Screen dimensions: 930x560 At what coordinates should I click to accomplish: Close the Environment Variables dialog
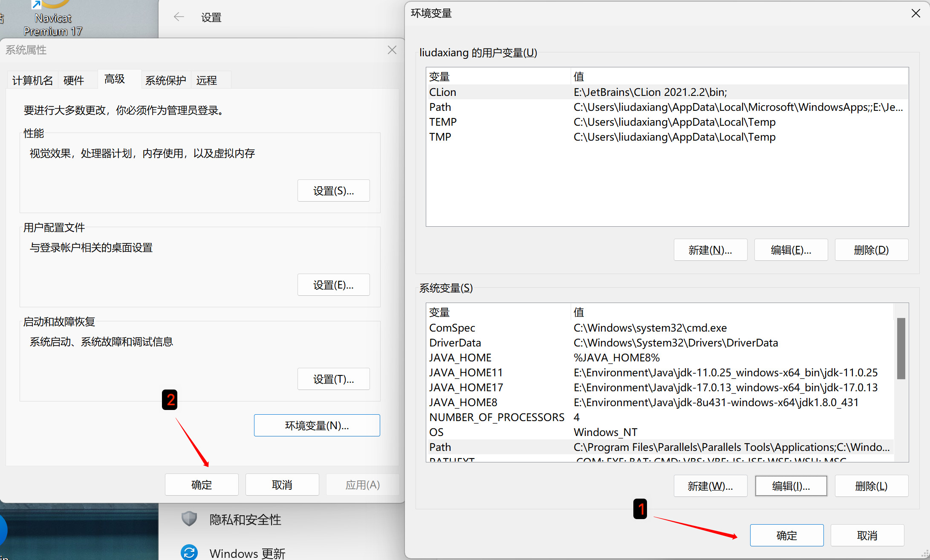coord(916,13)
